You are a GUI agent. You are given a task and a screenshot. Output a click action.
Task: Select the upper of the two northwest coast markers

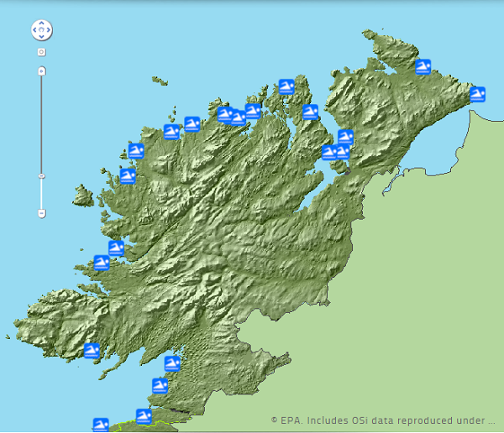pos(136,151)
